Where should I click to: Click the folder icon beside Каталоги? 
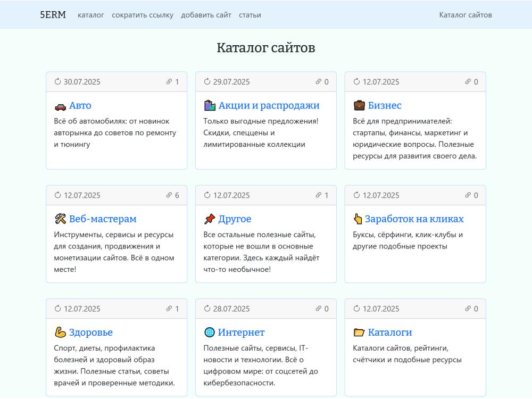359,332
